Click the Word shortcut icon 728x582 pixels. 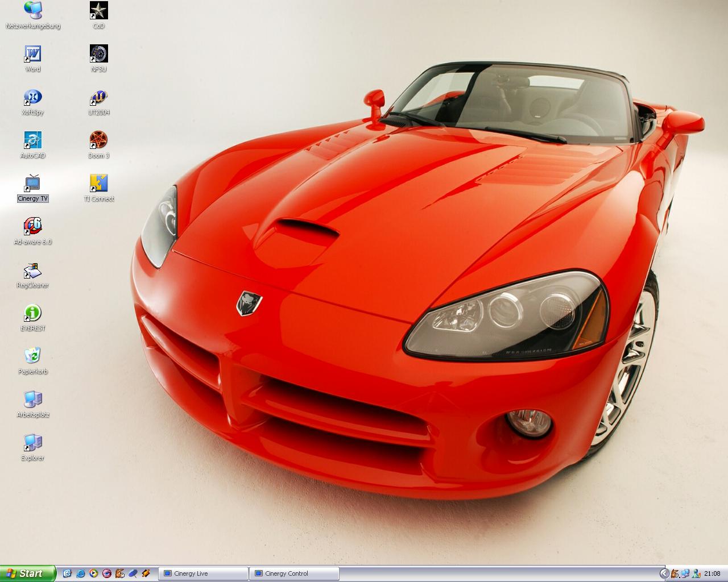pyautogui.click(x=32, y=54)
